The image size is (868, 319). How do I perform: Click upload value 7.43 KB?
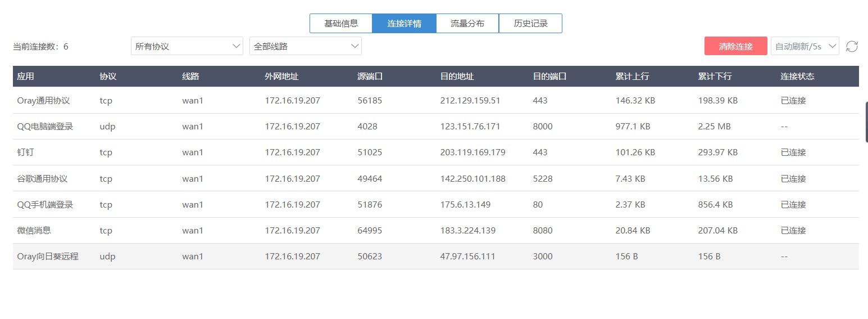point(630,178)
